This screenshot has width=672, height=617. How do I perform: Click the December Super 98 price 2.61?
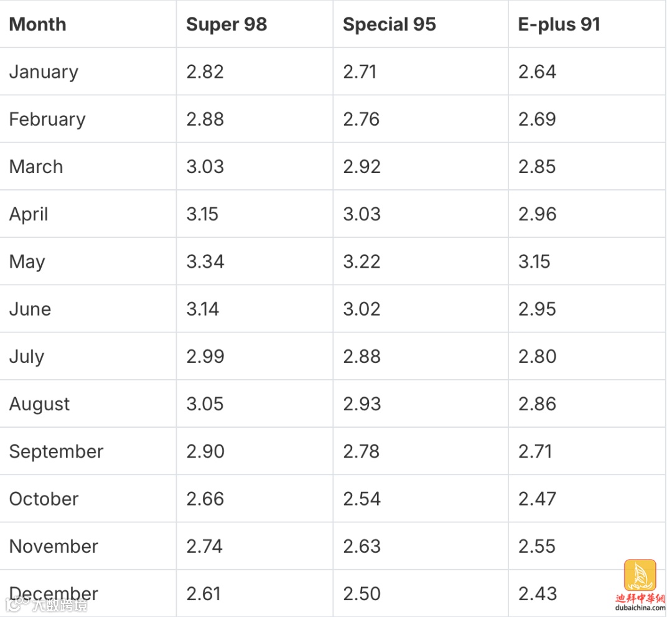click(203, 593)
